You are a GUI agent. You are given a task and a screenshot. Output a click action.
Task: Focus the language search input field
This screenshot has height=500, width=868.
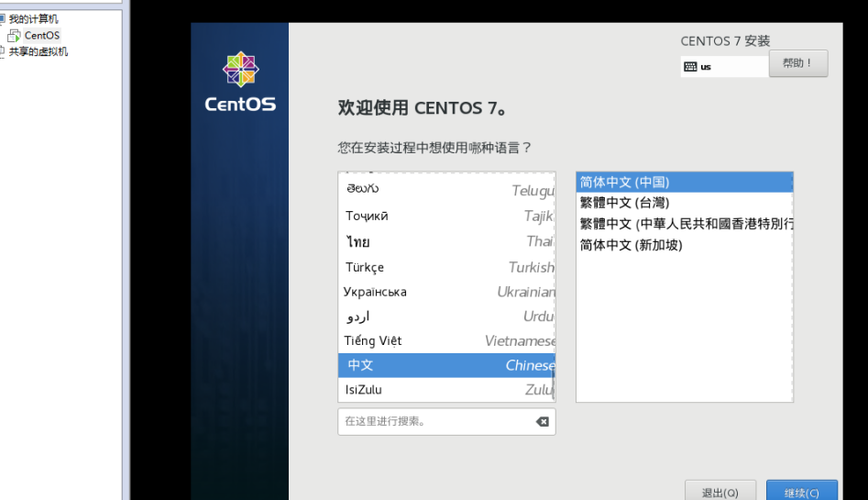click(x=446, y=422)
